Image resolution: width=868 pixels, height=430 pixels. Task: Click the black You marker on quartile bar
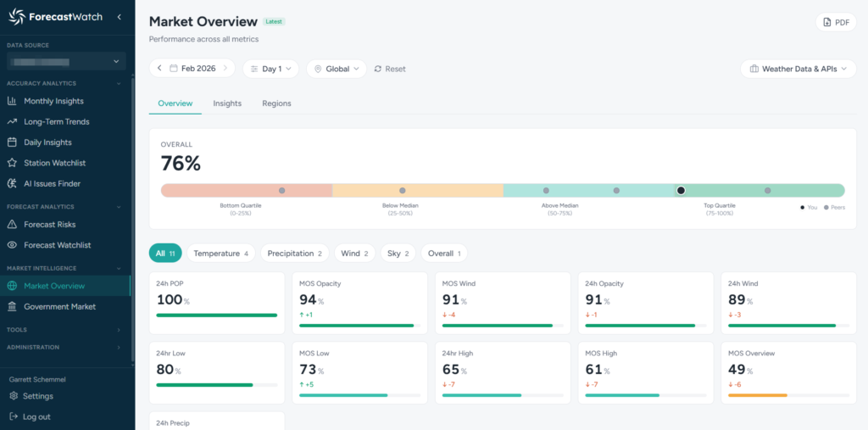(681, 191)
